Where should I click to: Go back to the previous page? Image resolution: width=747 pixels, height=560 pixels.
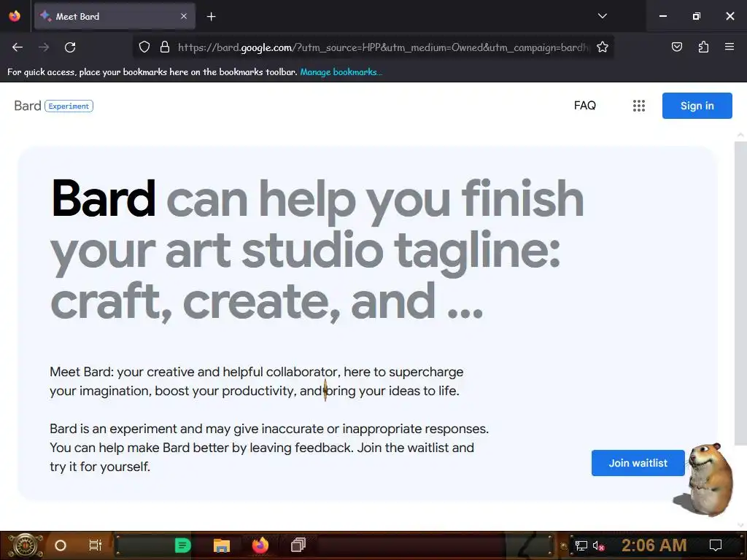pyautogui.click(x=18, y=47)
